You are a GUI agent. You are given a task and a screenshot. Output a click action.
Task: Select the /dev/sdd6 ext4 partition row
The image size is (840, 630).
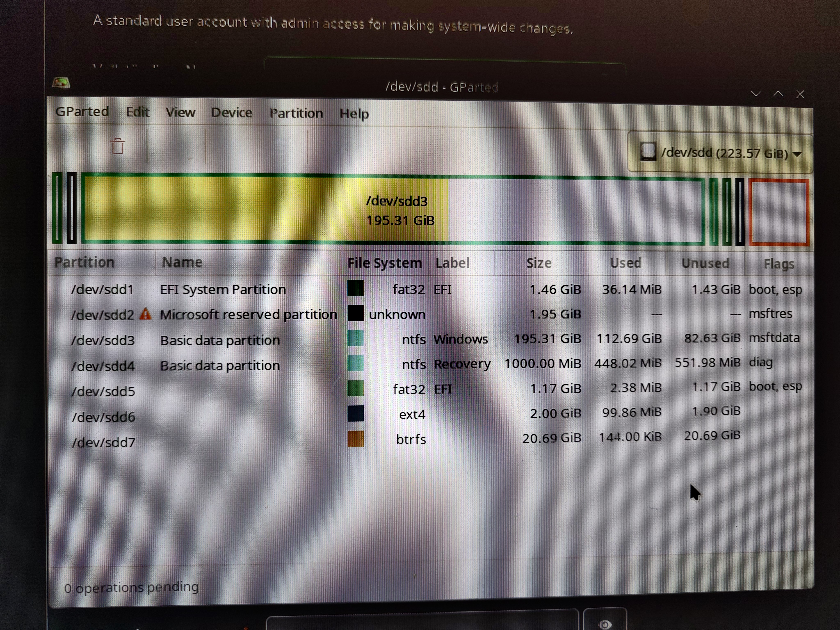click(103, 417)
